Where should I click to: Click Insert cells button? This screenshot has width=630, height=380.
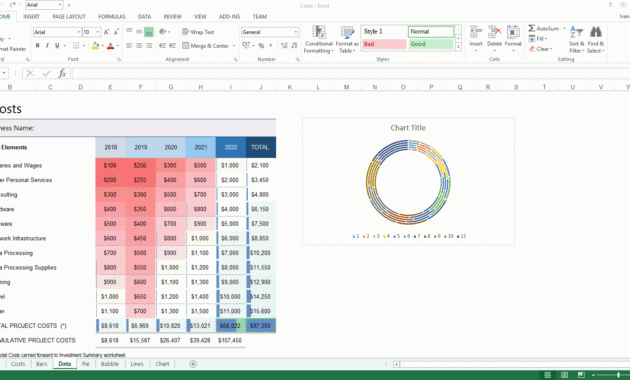tap(476, 39)
